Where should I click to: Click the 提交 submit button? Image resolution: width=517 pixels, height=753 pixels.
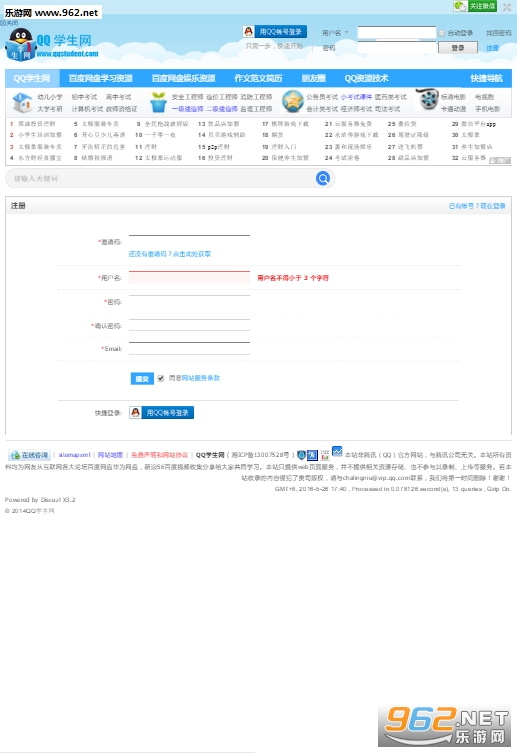click(x=142, y=379)
